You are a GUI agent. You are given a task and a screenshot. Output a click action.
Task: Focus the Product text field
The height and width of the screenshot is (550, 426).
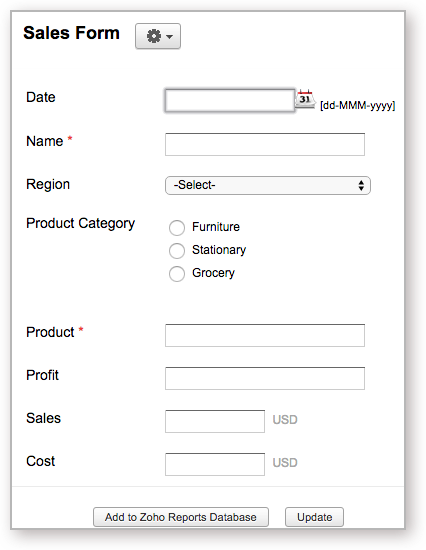pyautogui.click(x=265, y=335)
